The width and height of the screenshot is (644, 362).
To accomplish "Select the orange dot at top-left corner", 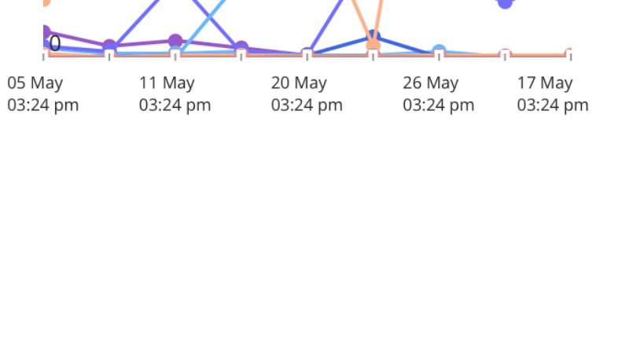I will pos(44,2).
